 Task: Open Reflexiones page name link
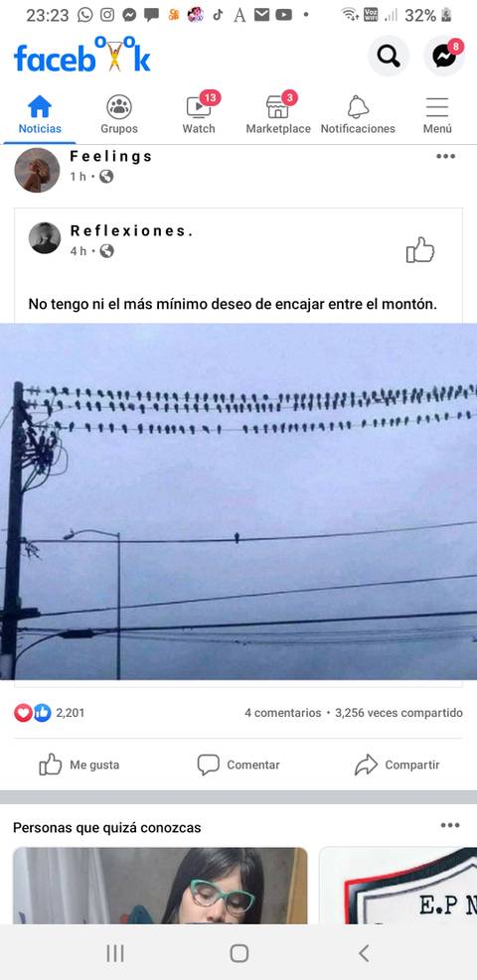click(x=131, y=230)
